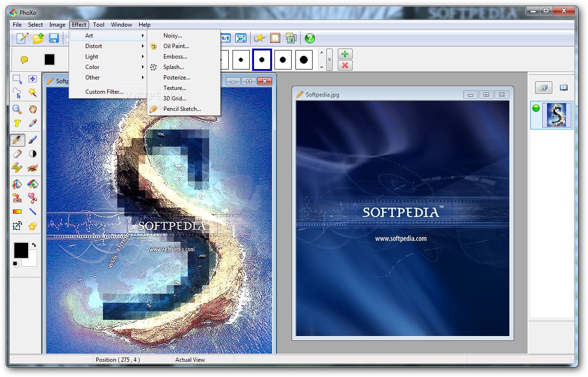Apply the Oil Paint... effect
The width and height of the screenshot is (588, 377).
(183, 46)
